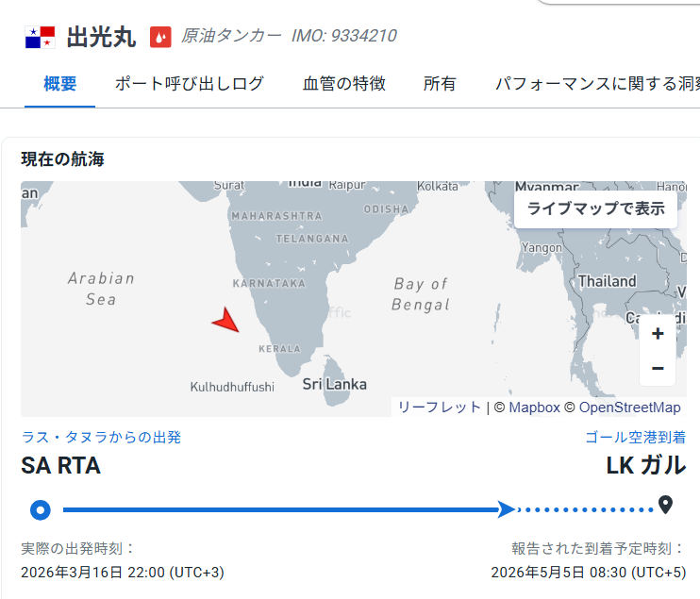Click the Bay of Bengal label on map
This screenshot has width=700, height=599.
point(421,294)
